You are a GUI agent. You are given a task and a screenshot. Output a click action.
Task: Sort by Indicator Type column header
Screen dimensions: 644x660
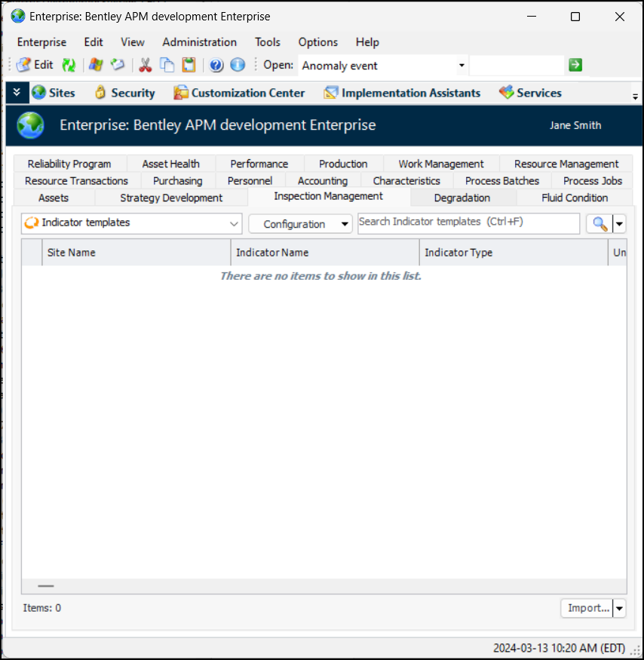click(x=514, y=253)
